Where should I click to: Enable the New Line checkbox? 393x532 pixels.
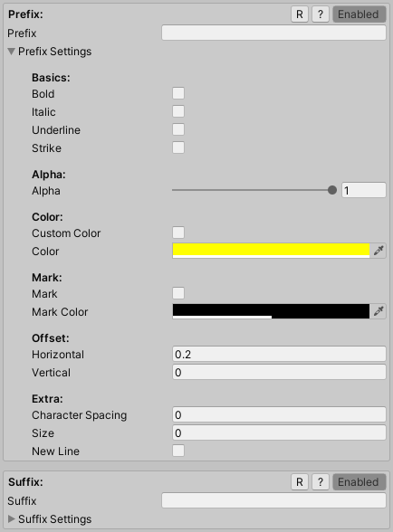pyautogui.click(x=178, y=451)
